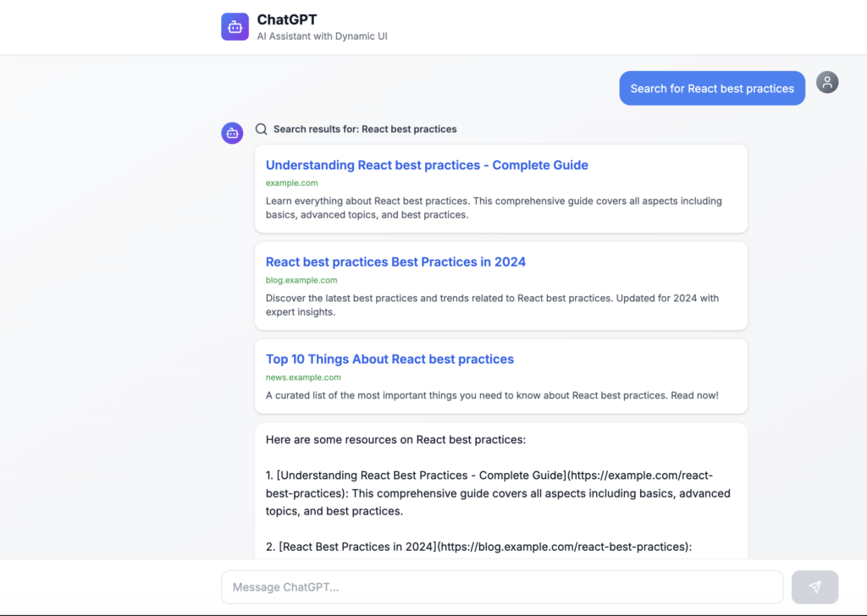The height and width of the screenshot is (616, 867).
Task: Open Top 10 Things About React best practices
Action: tap(389, 360)
